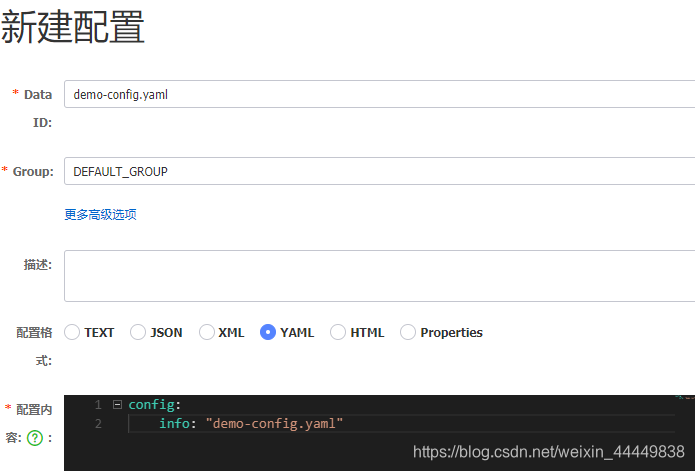Click the 'info: "demo-config.yaml"' editor line

(251, 424)
